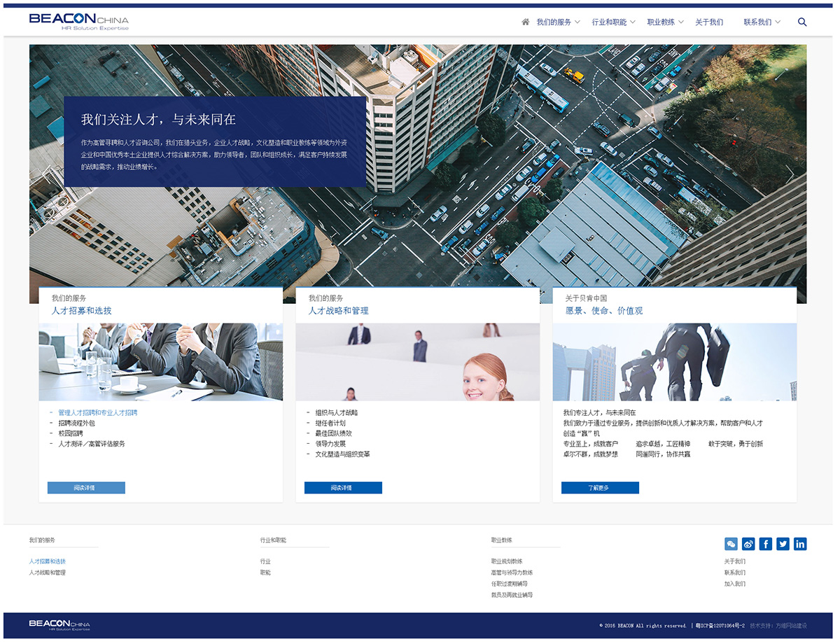Image resolution: width=840 pixels, height=642 pixels.
Task: Open the footer 加入我们 link
Action: [x=734, y=584]
